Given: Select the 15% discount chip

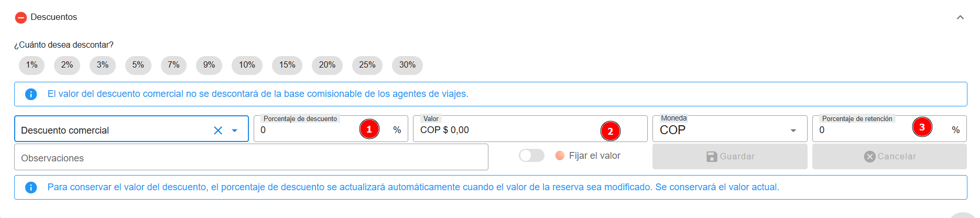Looking at the screenshot, I should pyautogui.click(x=287, y=65).
